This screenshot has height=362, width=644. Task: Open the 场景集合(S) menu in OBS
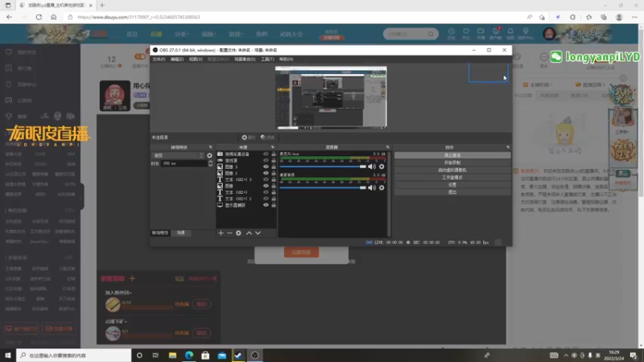tap(245, 60)
